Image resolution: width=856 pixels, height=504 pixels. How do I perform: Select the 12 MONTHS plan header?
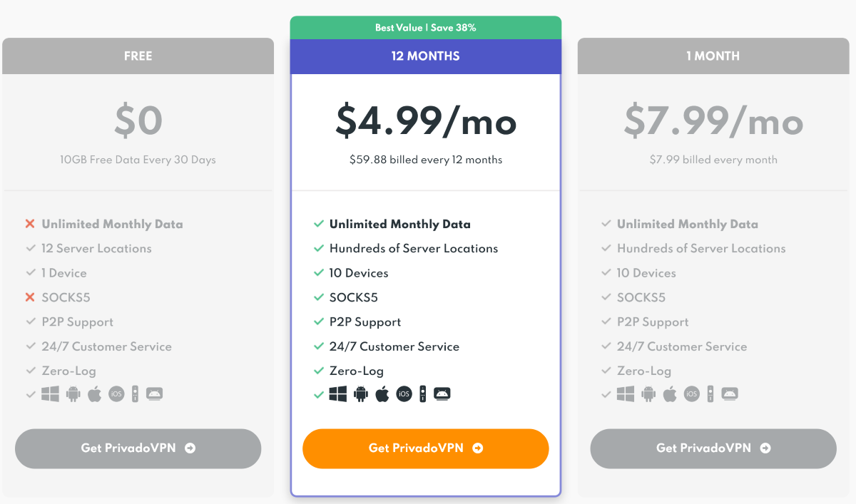[426, 56]
